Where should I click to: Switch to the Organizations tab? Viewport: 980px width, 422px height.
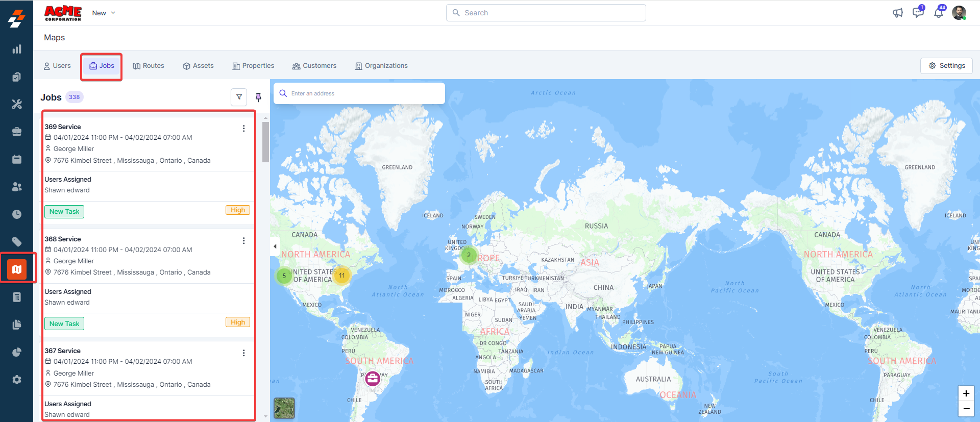pyautogui.click(x=382, y=66)
